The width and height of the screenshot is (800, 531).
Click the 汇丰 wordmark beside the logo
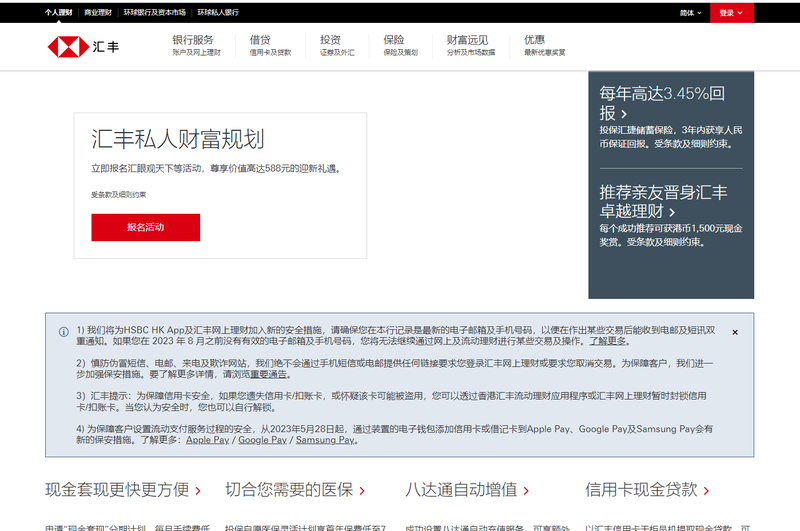[x=106, y=47]
